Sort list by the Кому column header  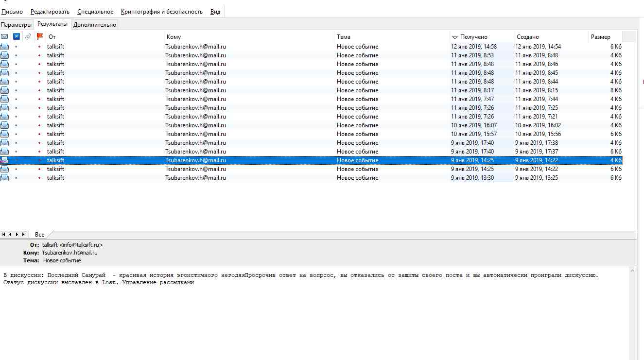(249, 36)
